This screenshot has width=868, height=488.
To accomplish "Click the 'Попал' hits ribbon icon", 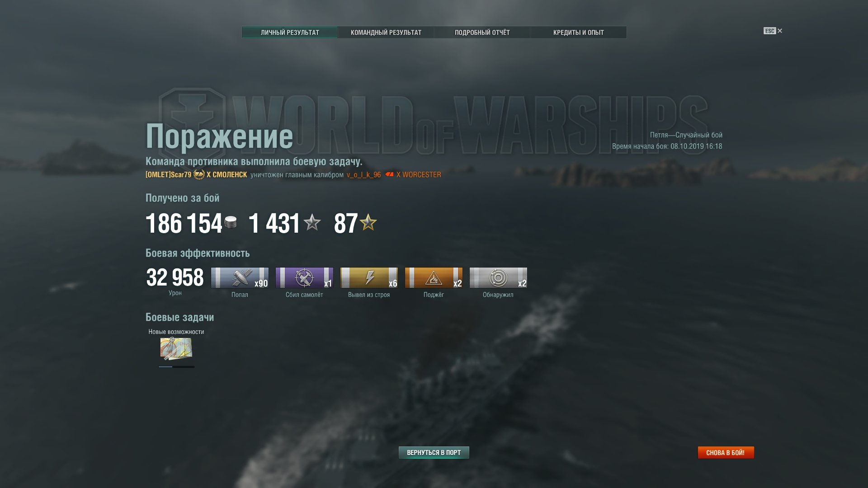I will [240, 277].
